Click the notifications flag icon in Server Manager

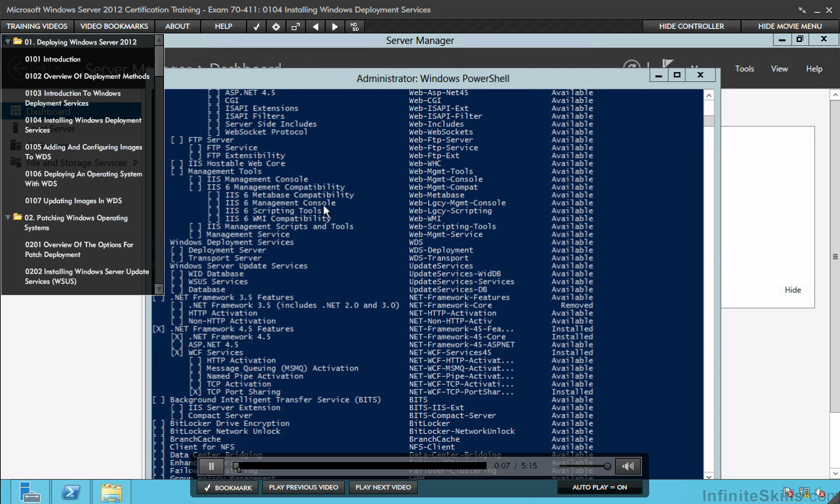[668, 66]
